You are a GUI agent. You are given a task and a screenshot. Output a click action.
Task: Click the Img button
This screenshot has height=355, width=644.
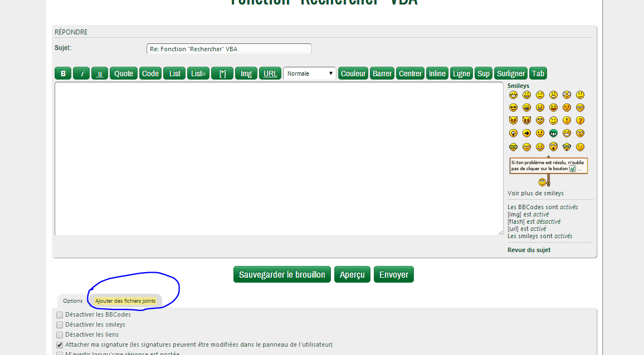click(246, 73)
